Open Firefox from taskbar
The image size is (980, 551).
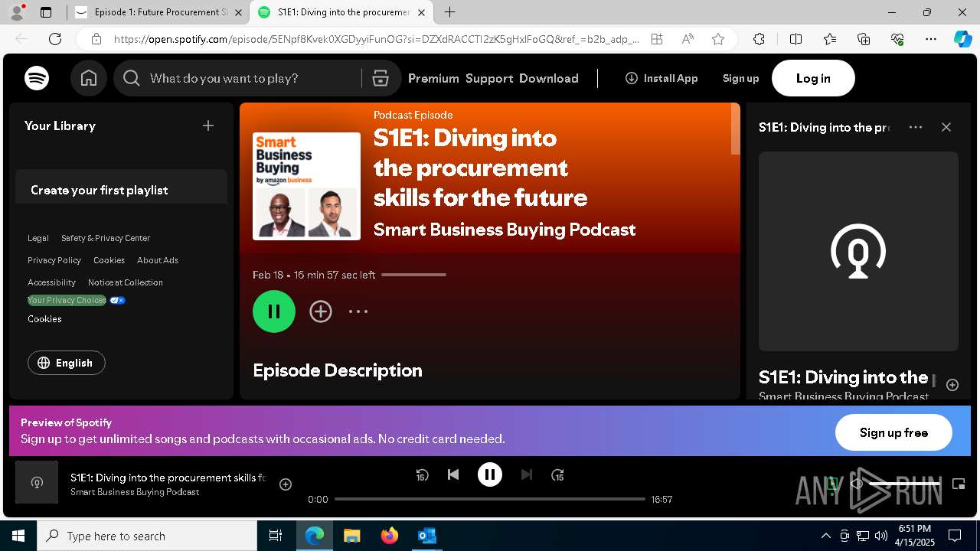[x=390, y=536]
